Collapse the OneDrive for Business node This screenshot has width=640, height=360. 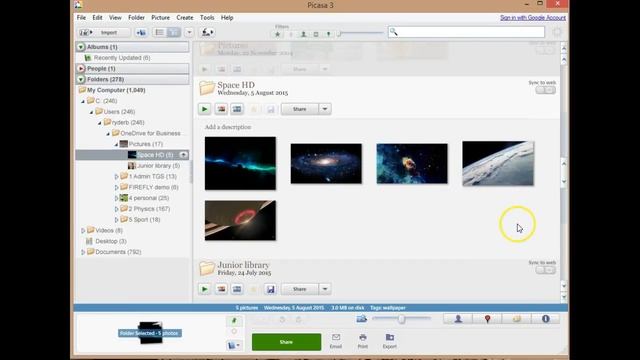108,133
